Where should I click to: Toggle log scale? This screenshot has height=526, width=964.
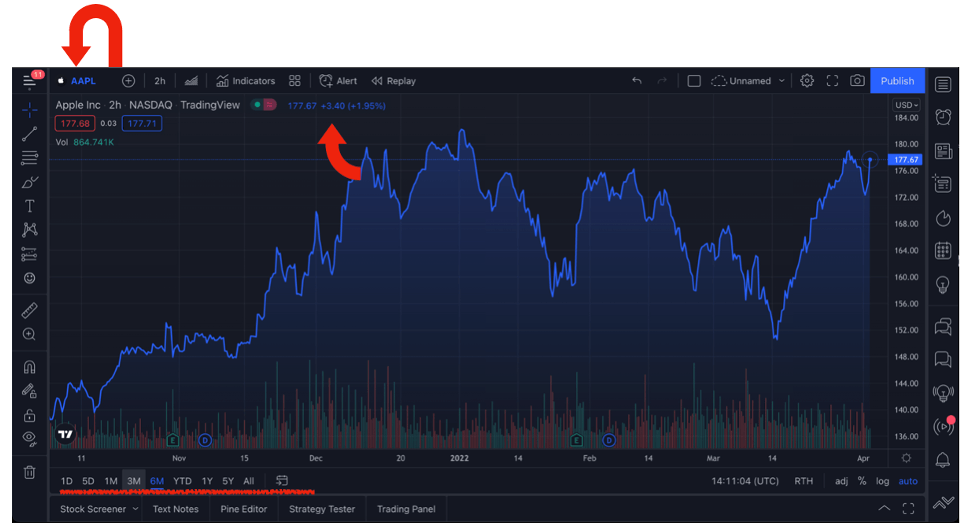[x=882, y=481]
